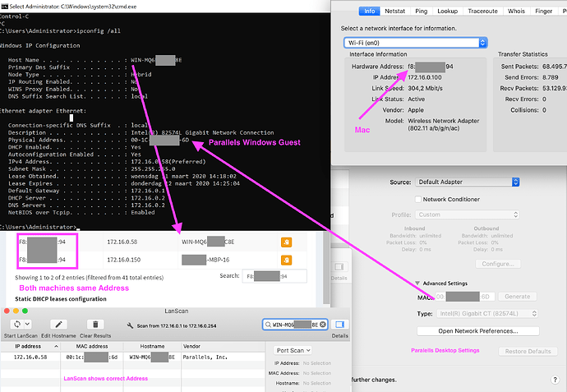Click Static DHCP leases configuration heading
This screenshot has width=567, height=392.
tap(61, 299)
